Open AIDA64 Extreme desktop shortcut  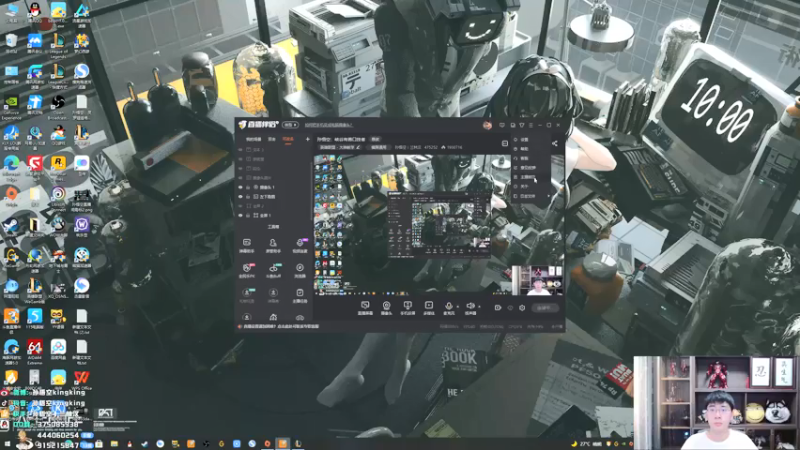[35, 352]
